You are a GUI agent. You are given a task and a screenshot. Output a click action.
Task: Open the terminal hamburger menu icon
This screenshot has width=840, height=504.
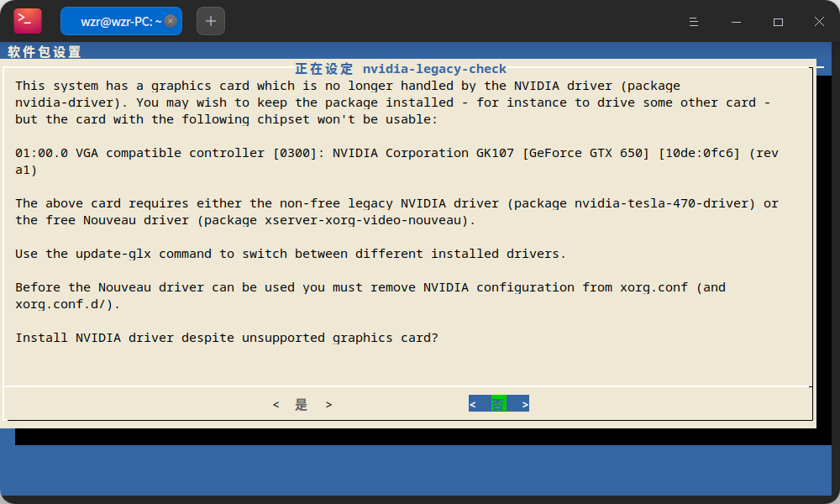click(x=694, y=22)
